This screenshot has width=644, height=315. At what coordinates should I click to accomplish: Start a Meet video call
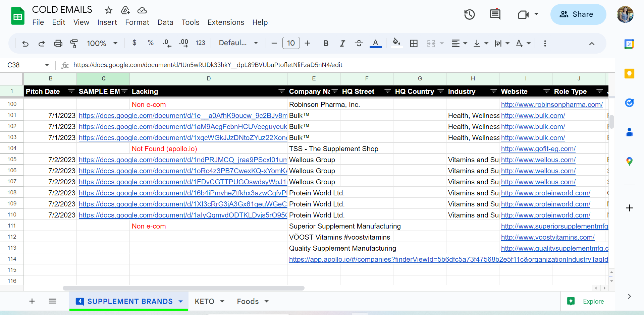click(x=523, y=14)
